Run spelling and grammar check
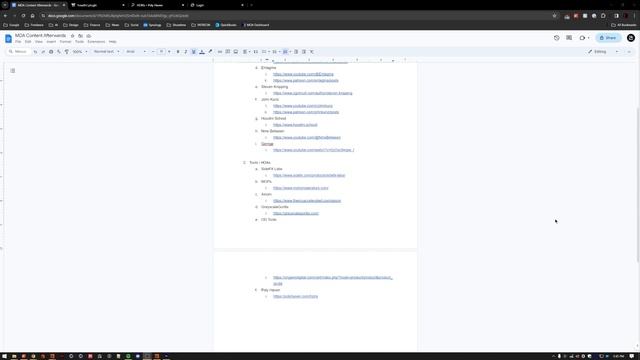The width and height of the screenshot is (640, 360). [59, 52]
